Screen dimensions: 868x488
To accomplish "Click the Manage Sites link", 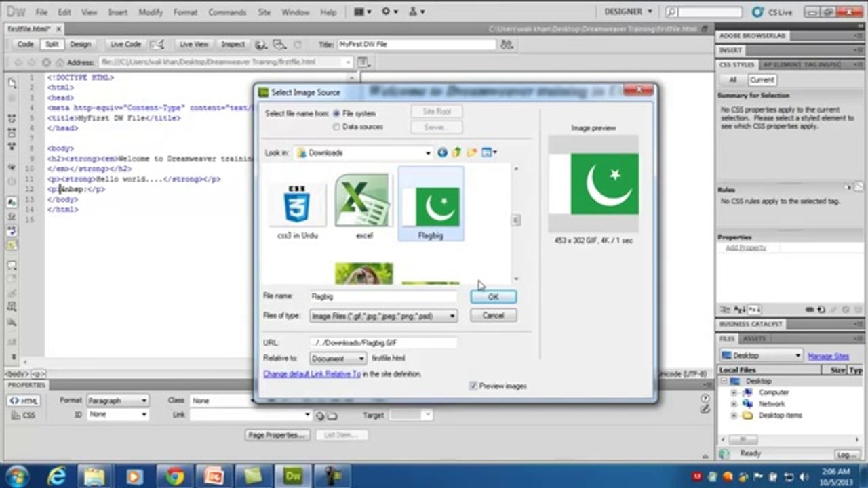I will (x=828, y=357).
